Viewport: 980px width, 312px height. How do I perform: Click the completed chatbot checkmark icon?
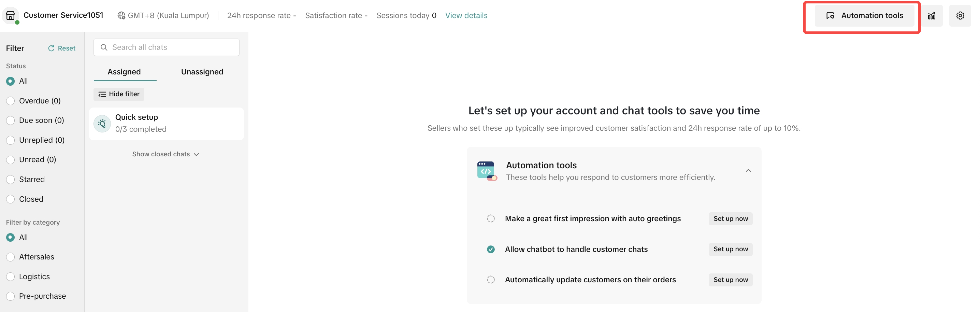(491, 249)
